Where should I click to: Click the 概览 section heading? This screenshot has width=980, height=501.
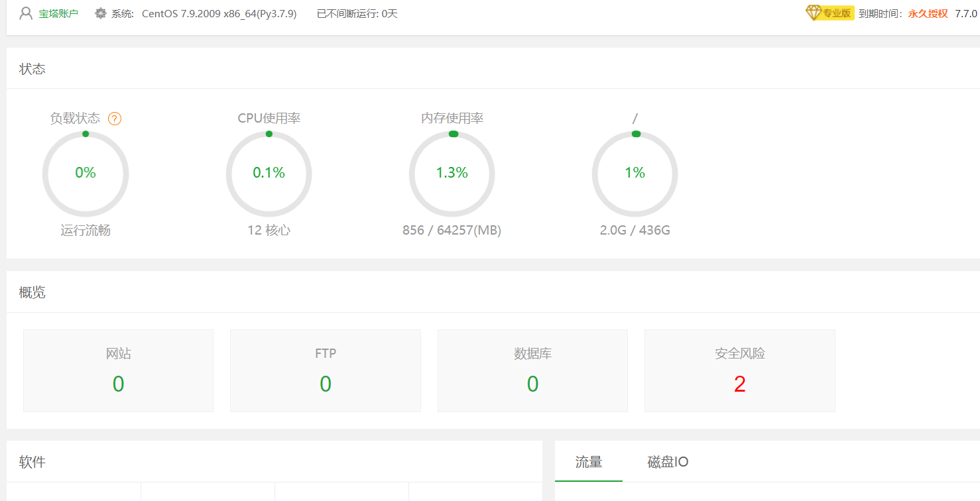pyautogui.click(x=32, y=292)
